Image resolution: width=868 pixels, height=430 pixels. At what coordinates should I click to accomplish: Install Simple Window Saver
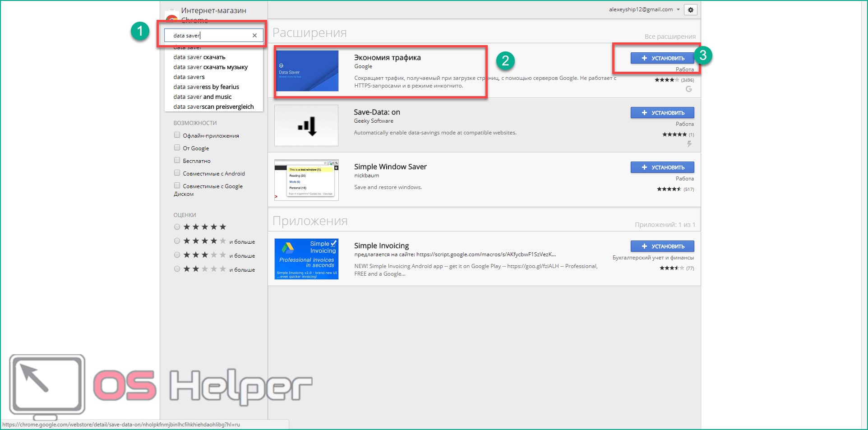coord(662,167)
